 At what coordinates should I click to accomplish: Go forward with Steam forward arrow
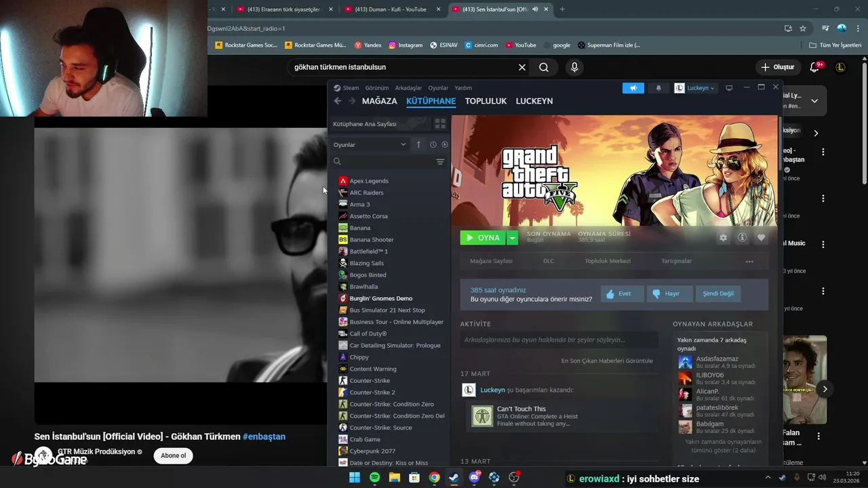coord(352,101)
